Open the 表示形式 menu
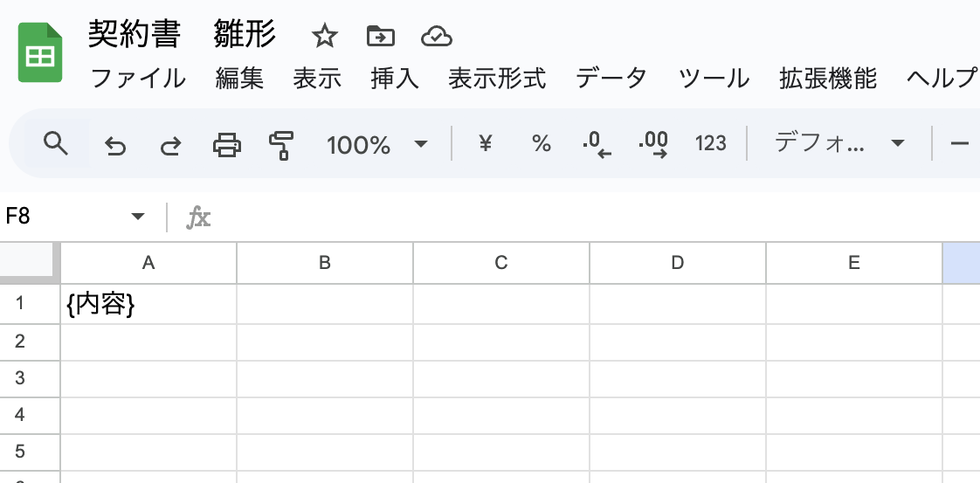Screen dimensions: 980x483 tap(497, 79)
